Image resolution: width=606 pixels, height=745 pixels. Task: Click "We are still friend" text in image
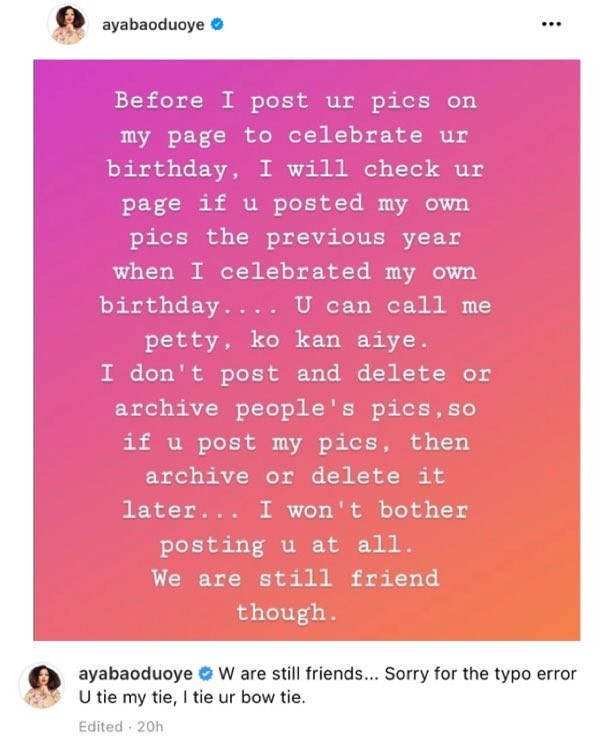pyautogui.click(x=296, y=578)
